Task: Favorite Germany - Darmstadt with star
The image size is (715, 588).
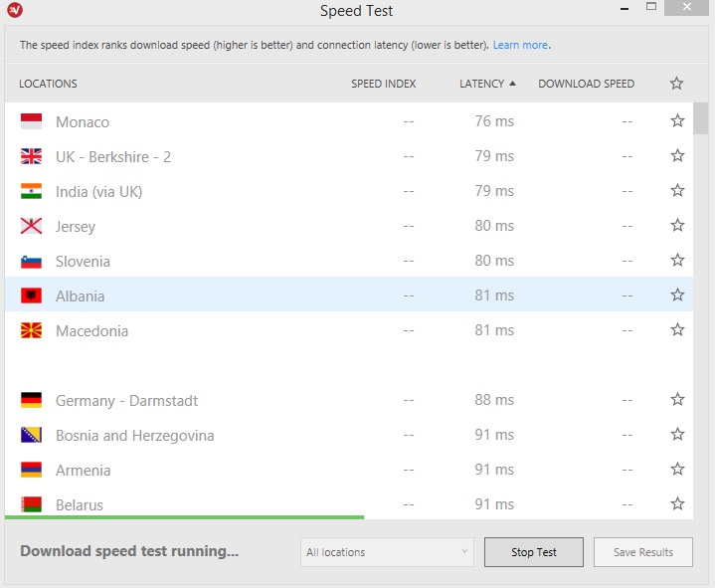Action: tap(677, 399)
